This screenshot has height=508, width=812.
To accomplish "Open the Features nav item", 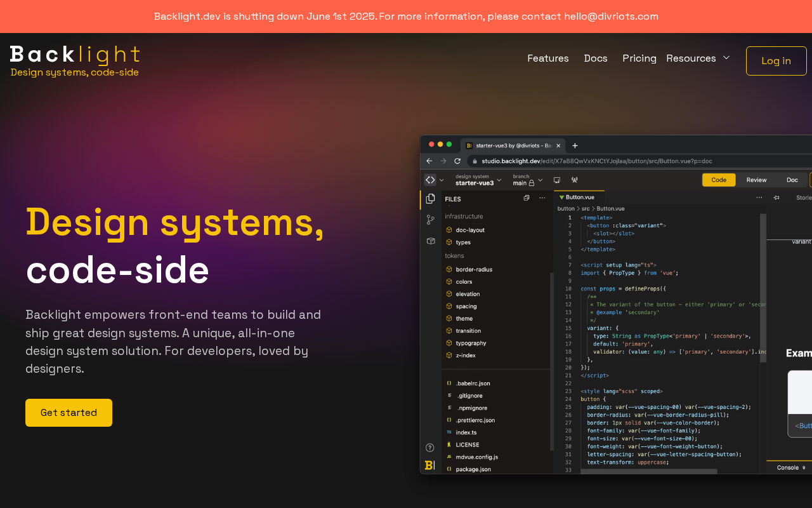I will pyautogui.click(x=547, y=58).
